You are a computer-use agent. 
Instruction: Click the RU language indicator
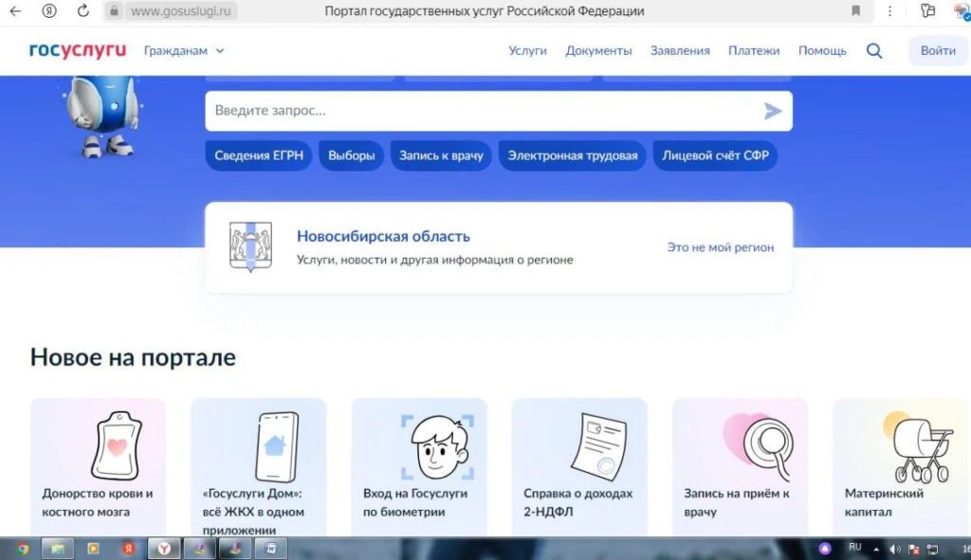coord(855,547)
